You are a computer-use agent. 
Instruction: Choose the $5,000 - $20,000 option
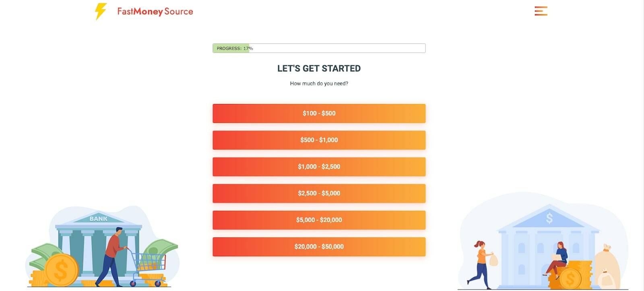pyautogui.click(x=319, y=220)
